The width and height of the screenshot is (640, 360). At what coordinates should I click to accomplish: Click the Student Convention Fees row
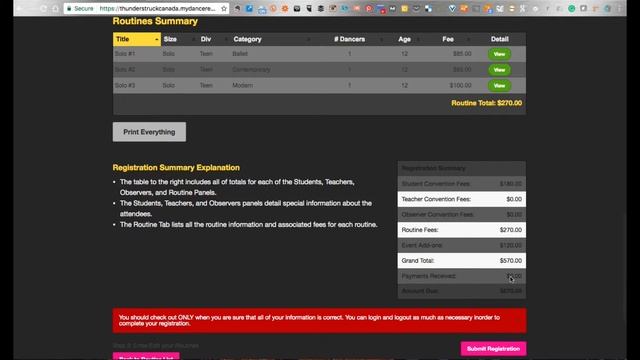point(462,184)
